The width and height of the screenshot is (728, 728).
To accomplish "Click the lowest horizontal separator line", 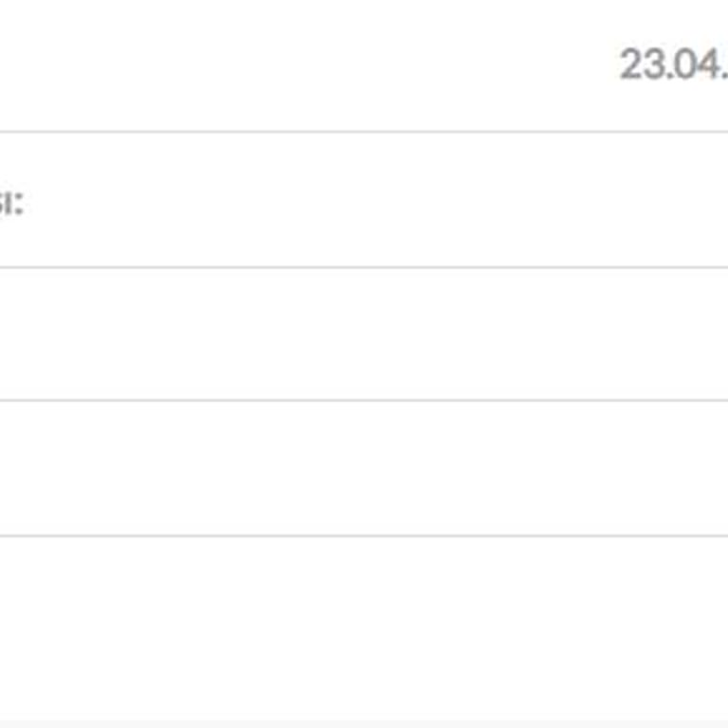I will (x=364, y=536).
